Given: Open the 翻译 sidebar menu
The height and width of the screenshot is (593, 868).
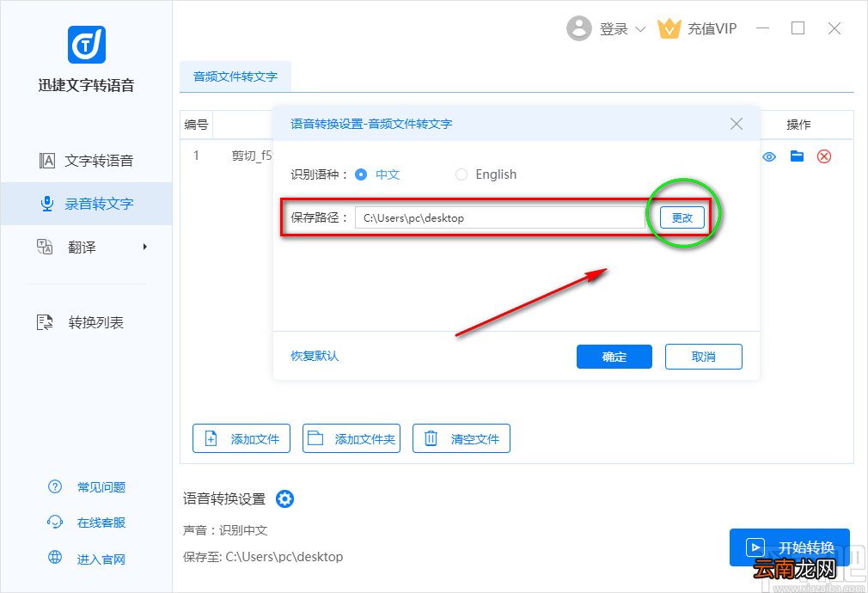Looking at the screenshot, I should click(x=86, y=247).
